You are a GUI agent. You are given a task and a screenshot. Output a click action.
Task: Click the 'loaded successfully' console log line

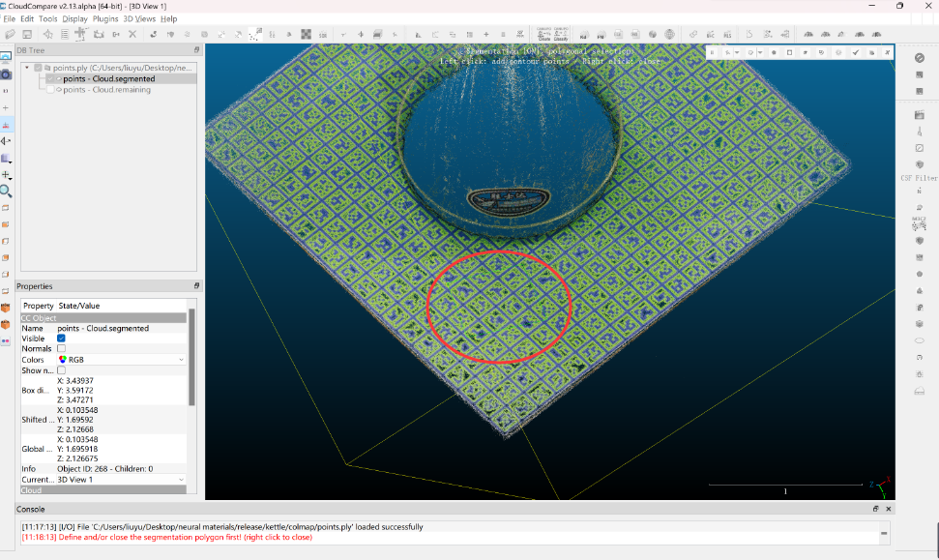[222, 527]
